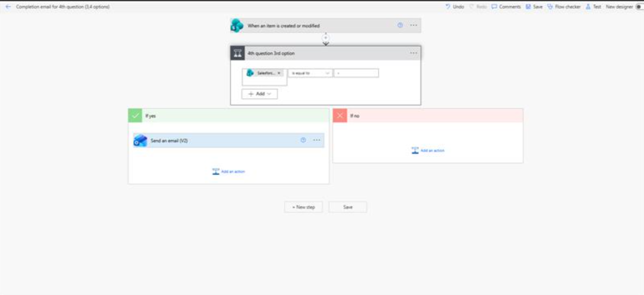This screenshot has width=644, height=295.
Task: Open Comments from the top toolbar
Action: click(506, 7)
